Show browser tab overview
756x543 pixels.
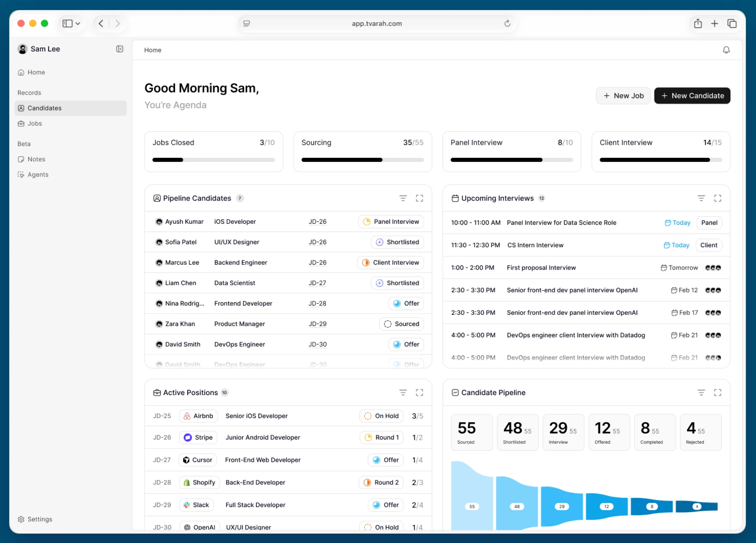[732, 23]
